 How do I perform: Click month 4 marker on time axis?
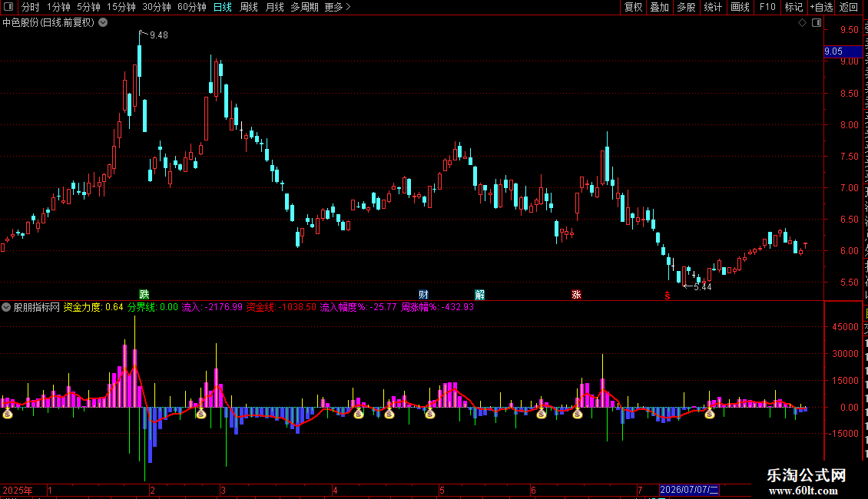[335, 490]
